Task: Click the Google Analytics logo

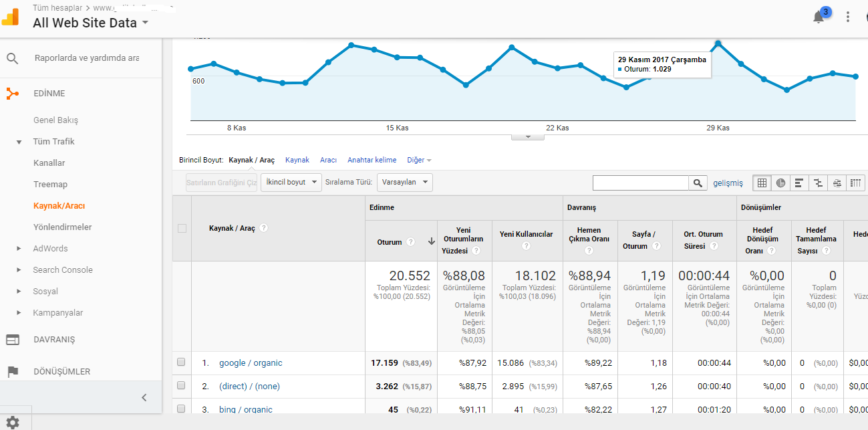Action: tap(11, 17)
